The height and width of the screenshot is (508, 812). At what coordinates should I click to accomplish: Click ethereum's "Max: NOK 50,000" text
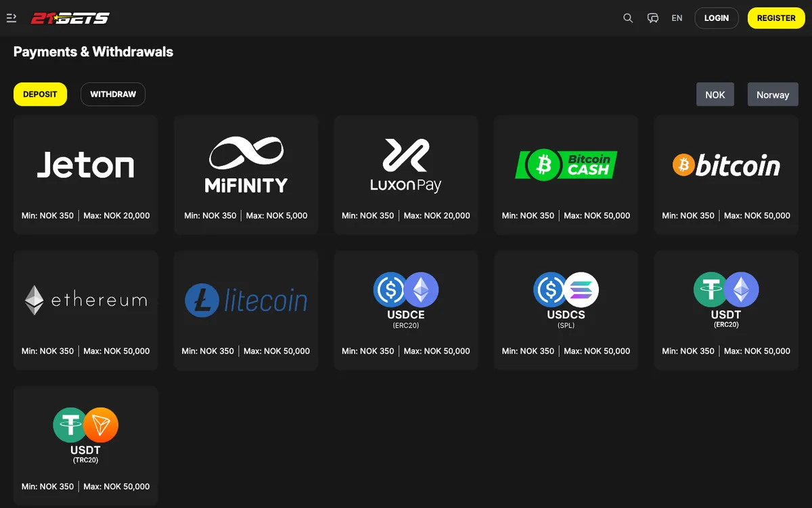click(116, 351)
